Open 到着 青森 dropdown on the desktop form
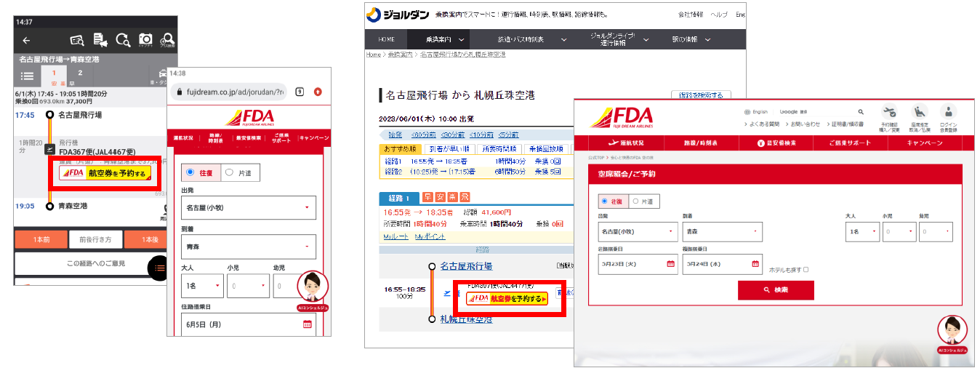Viewport: 980px width, 368px height. pyautogui.click(x=723, y=232)
